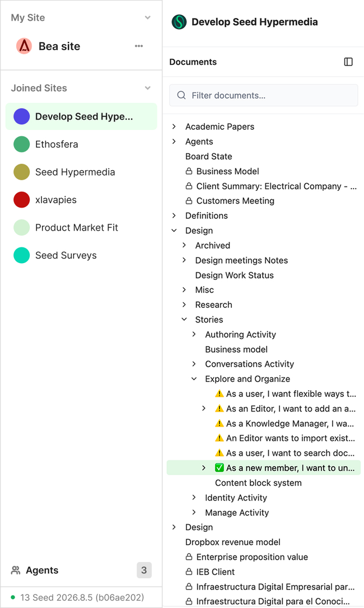Click the Filter documents search field
The image size is (364, 608).
264,95
